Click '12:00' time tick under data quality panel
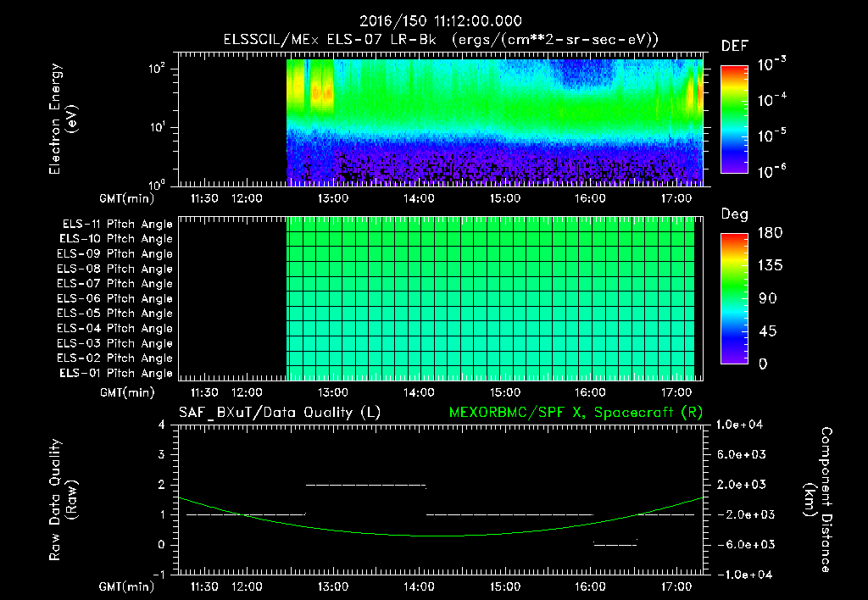Image resolution: width=868 pixels, height=600 pixels. pos(247,586)
